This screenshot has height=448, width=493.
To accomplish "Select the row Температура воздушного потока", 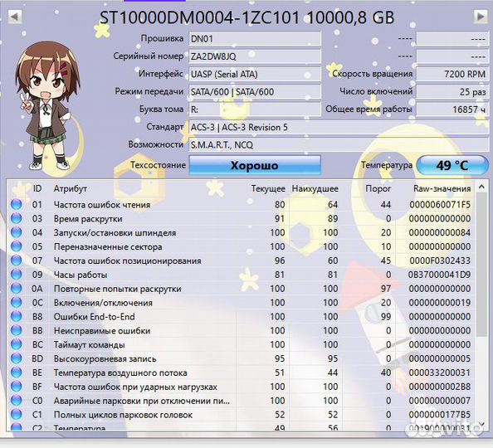I will point(241,373).
